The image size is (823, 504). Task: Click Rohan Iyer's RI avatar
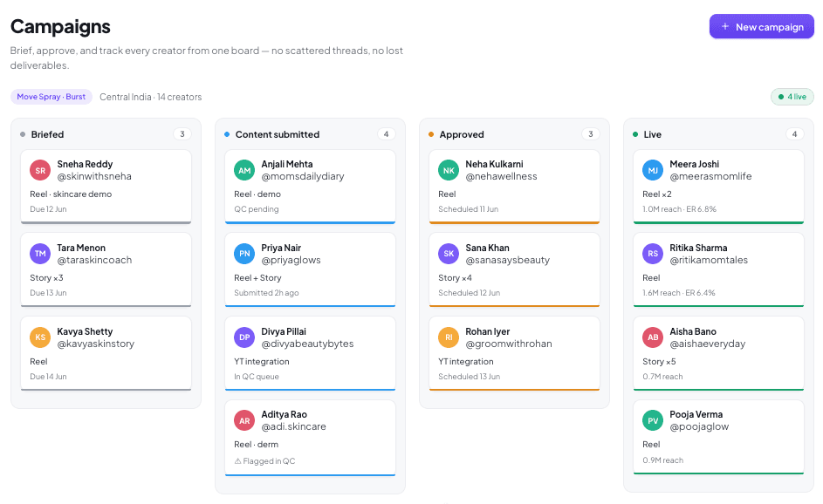point(449,337)
